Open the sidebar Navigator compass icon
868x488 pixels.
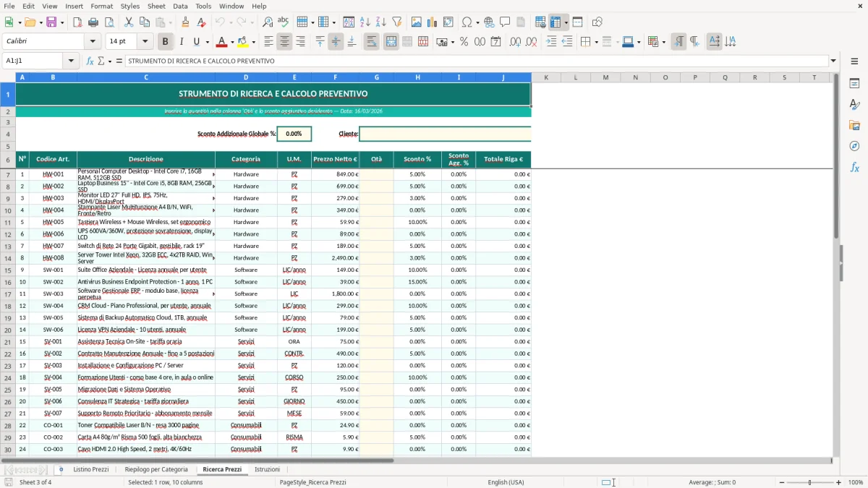pyautogui.click(x=854, y=146)
